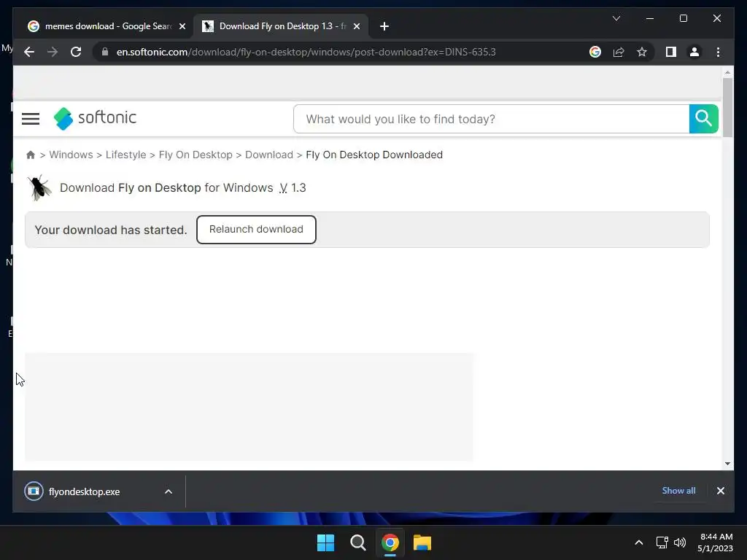Close the downloads bar

(x=720, y=491)
